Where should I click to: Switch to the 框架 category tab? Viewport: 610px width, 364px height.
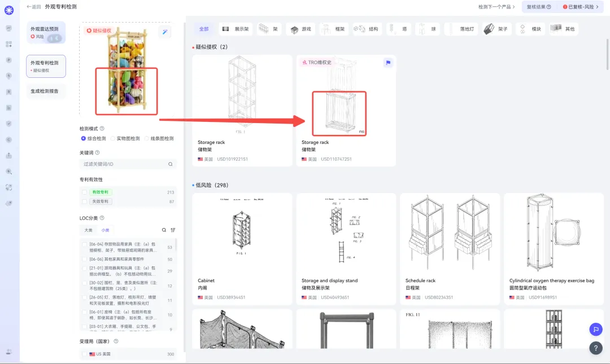[334, 29]
